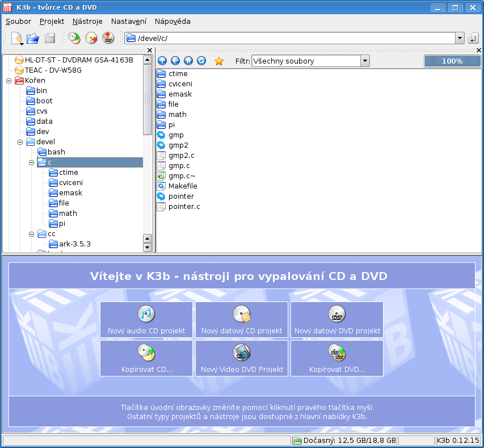Go up one directory level
Image resolution: width=484 pixels, height=448 pixels.
pos(162,61)
